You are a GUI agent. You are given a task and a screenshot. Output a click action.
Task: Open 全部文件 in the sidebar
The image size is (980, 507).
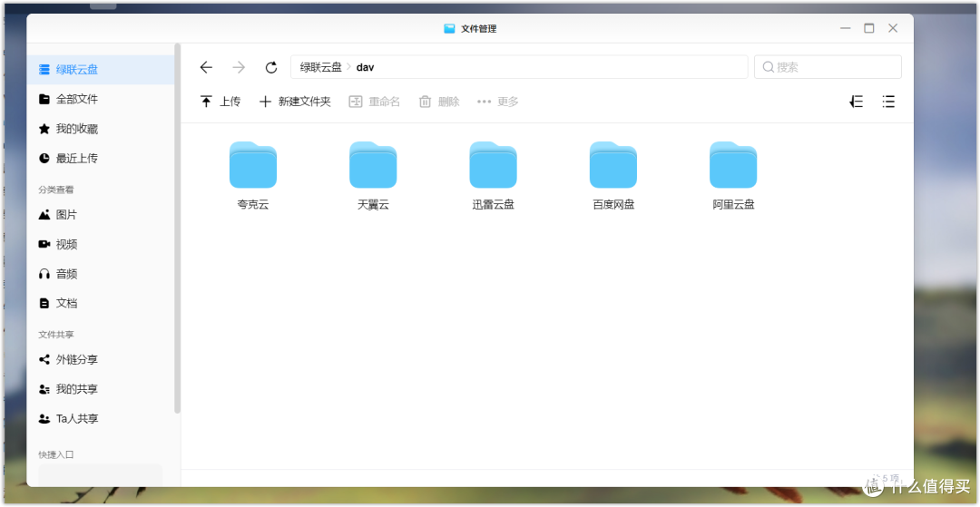tap(101, 99)
